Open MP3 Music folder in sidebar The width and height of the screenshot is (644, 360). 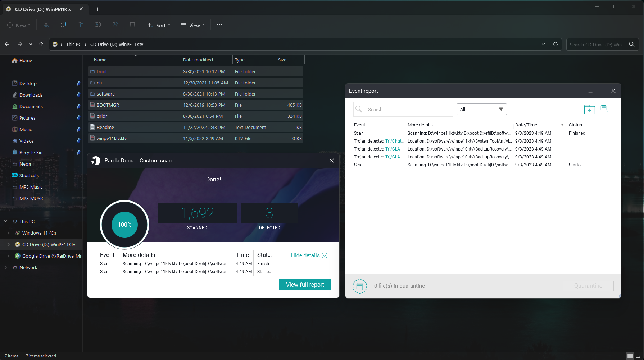tap(31, 187)
